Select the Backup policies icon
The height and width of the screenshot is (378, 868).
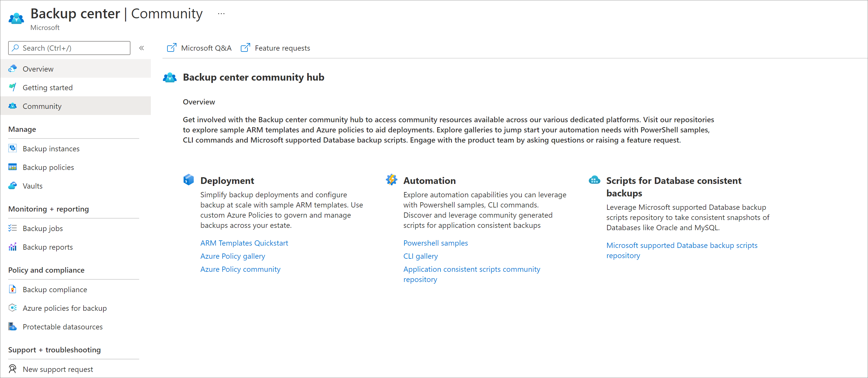click(x=11, y=166)
